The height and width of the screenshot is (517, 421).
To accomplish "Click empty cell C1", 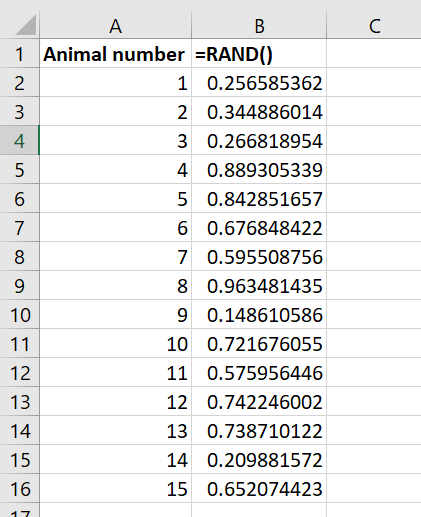I will tap(374, 53).
